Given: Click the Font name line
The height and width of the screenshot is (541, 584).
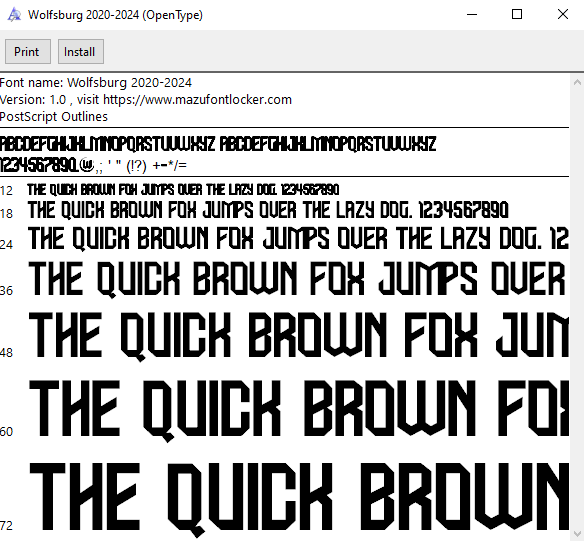Looking at the screenshot, I should pyautogui.click(x=96, y=82).
